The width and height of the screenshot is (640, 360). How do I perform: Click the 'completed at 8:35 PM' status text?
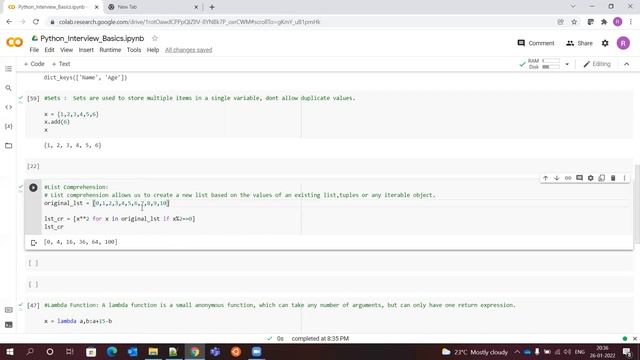(320, 339)
